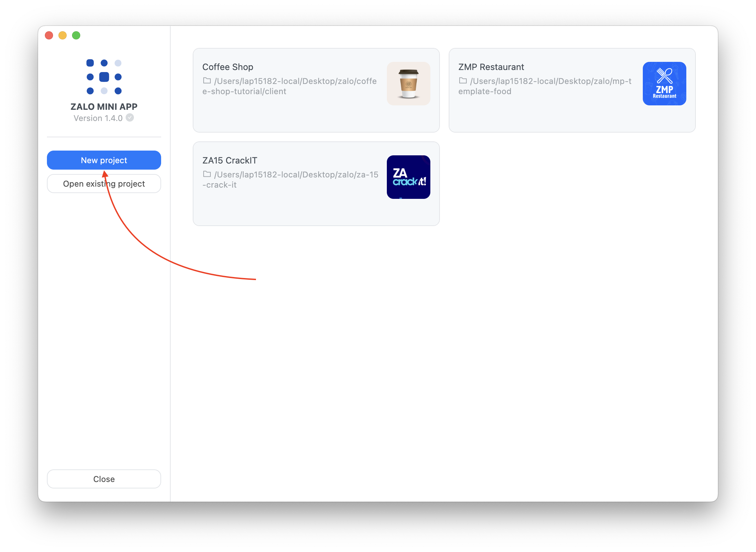Image resolution: width=756 pixels, height=552 pixels.
Task: Click the Coffee Shop cup icon
Action: pyautogui.click(x=408, y=84)
